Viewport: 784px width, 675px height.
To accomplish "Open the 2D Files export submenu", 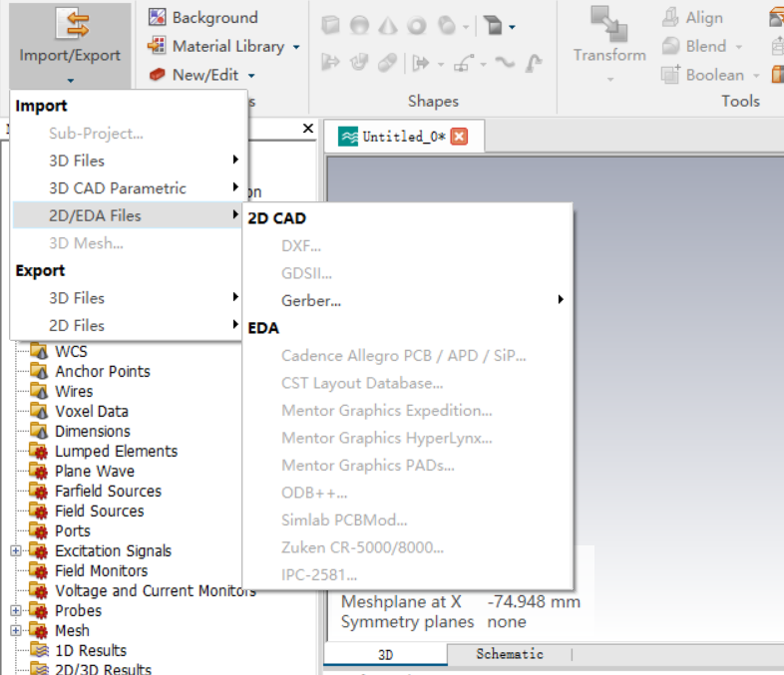I will click(77, 325).
